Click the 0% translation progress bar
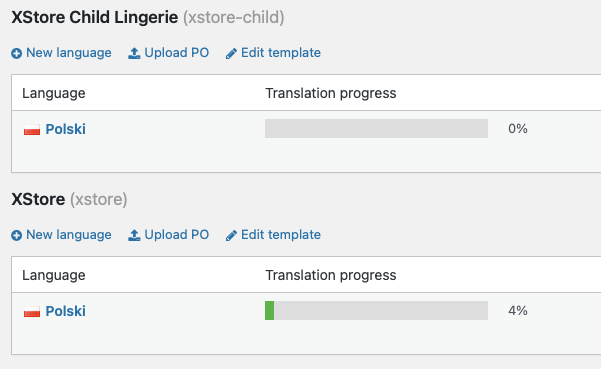 pos(376,128)
